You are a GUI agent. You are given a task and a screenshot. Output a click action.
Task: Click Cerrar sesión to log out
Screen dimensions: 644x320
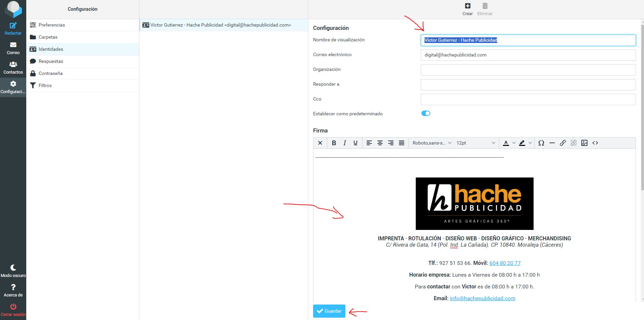[13, 310]
